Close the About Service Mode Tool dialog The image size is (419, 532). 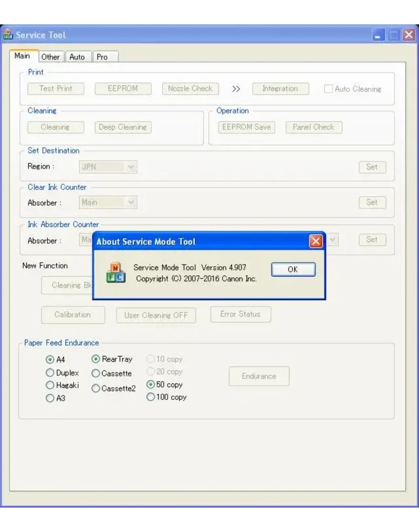point(315,241)
